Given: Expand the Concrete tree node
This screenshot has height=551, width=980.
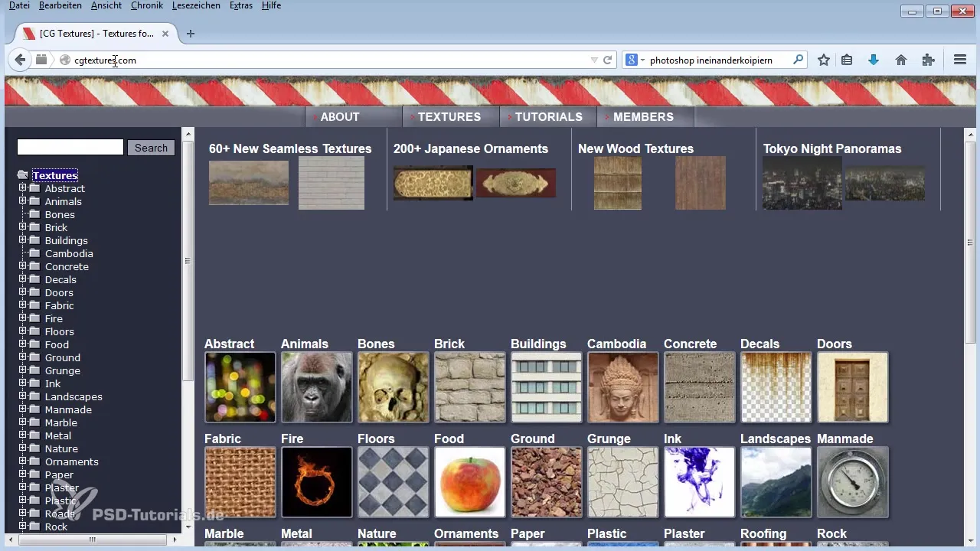Looking at the screenshot, I should (22, 266).
